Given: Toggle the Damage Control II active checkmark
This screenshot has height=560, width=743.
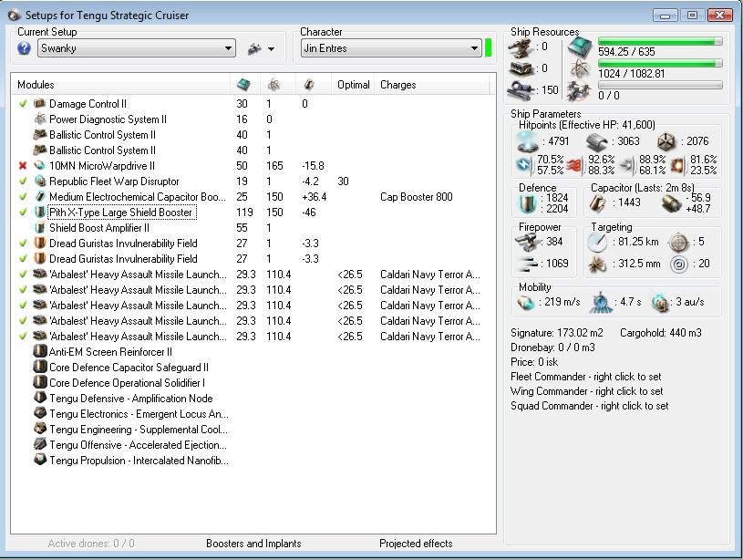Looking at the screenshot, I should point(23,103).
